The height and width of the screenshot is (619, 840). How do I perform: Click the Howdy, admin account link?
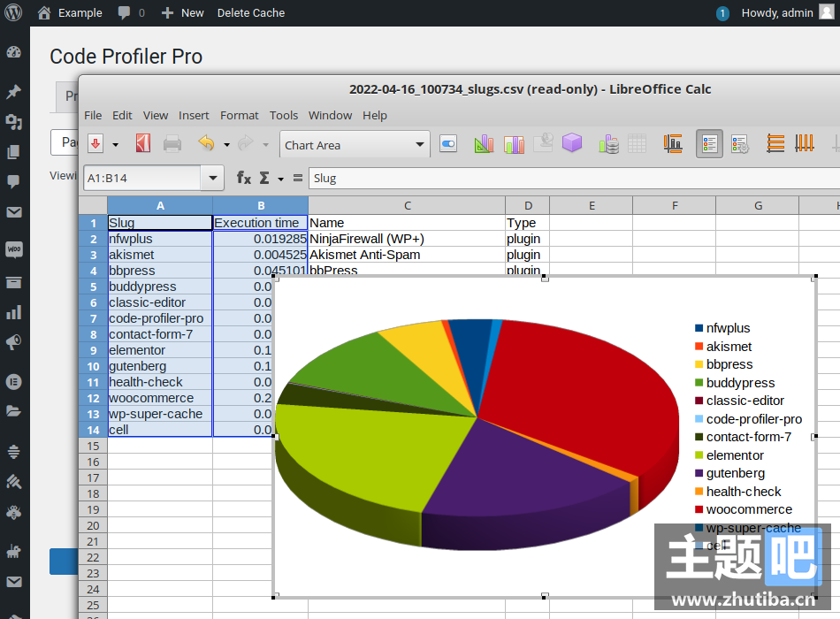[x=788, y=13]
